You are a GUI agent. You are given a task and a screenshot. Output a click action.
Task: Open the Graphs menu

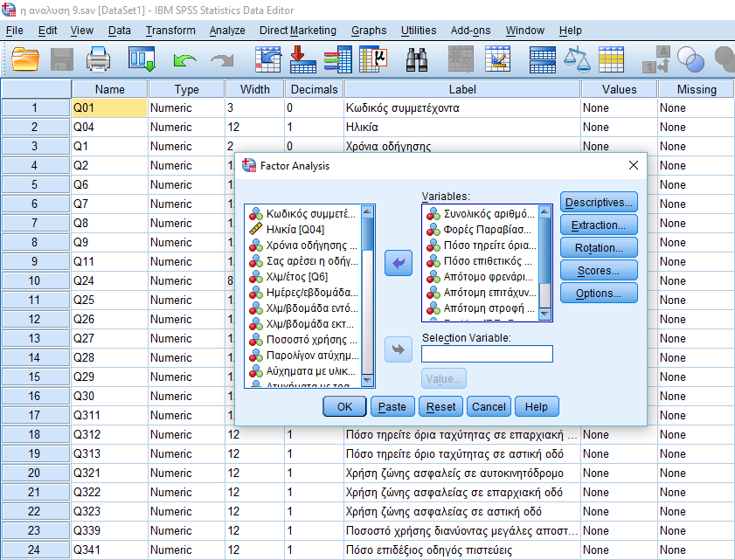[369, 31]
